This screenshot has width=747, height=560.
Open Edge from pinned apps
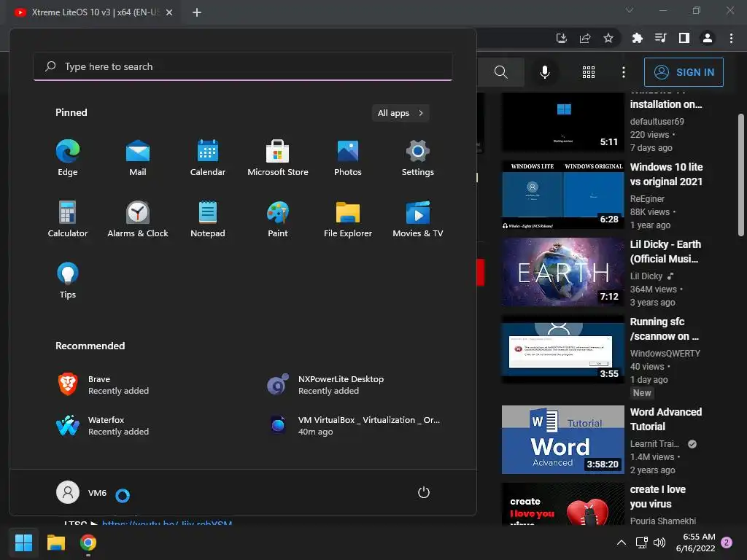coord(68,157)
